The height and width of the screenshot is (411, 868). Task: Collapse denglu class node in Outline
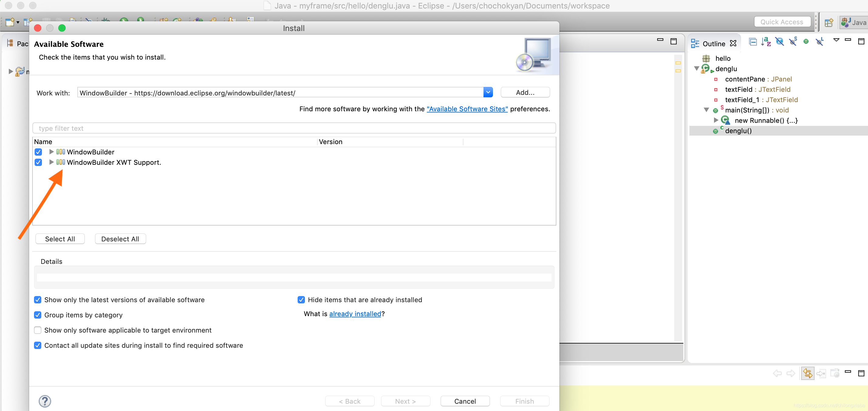696,68
